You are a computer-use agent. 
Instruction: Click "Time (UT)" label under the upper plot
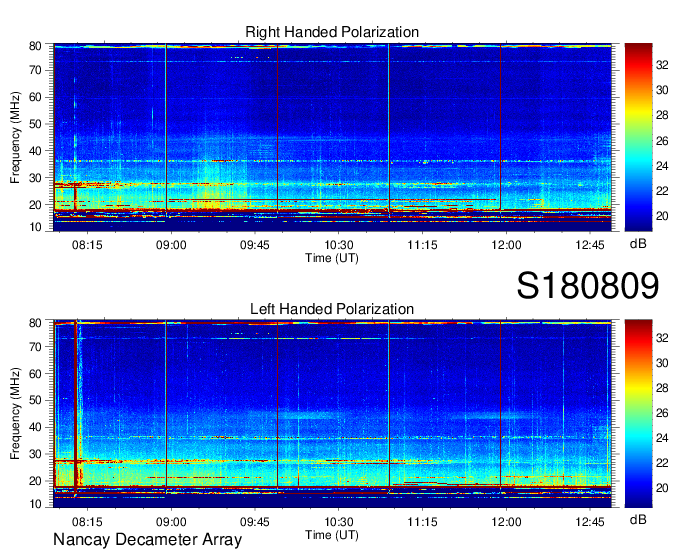(332, 258)
